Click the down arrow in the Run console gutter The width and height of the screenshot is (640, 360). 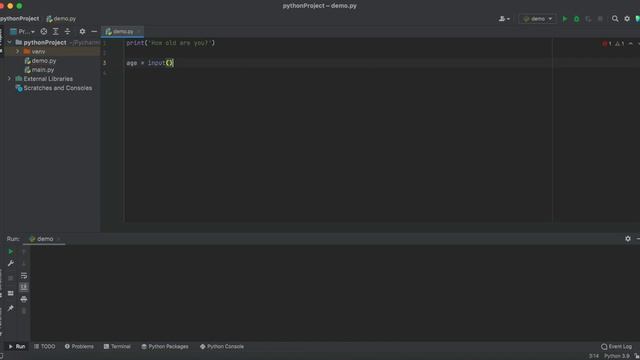pos(24,264)
